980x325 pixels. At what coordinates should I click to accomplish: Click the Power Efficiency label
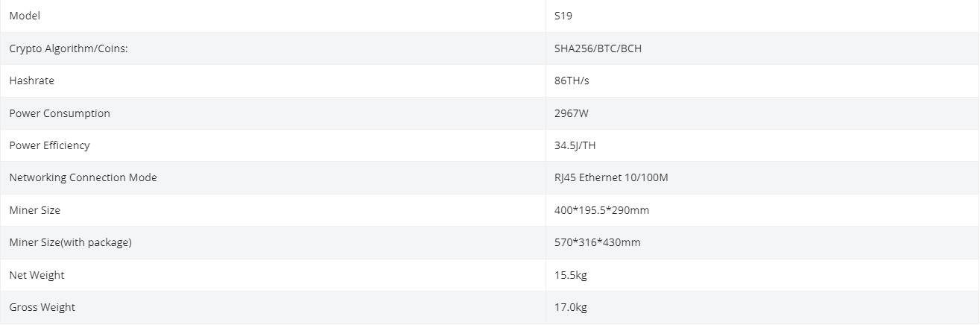click(49, 145)
